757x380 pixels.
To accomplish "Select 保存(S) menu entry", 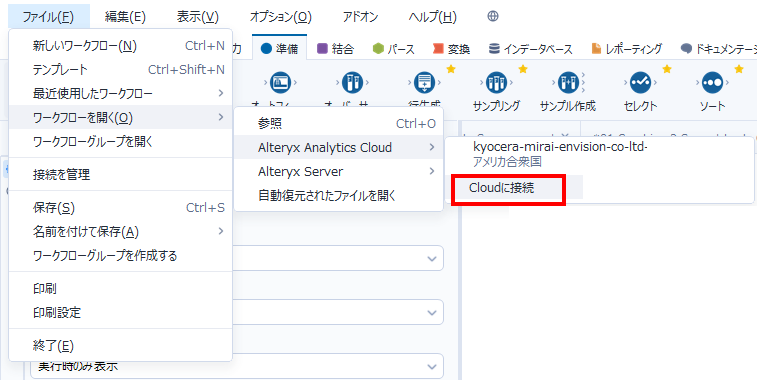I will pyautogui.click(x=121, y=208).
